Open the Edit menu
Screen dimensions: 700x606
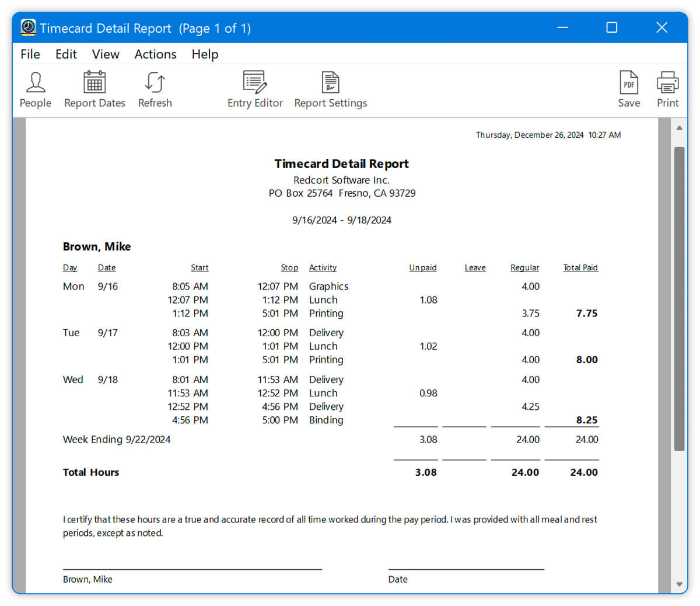[x=66, y=54]
